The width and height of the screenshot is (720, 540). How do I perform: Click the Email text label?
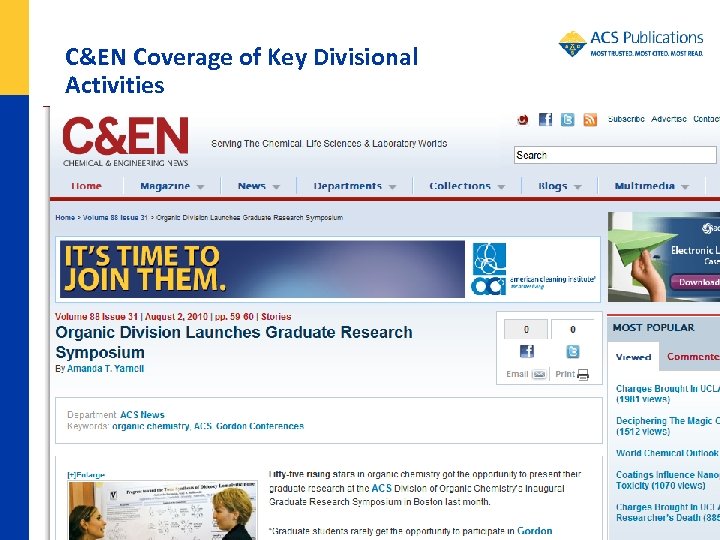click(x=517, y=374)
